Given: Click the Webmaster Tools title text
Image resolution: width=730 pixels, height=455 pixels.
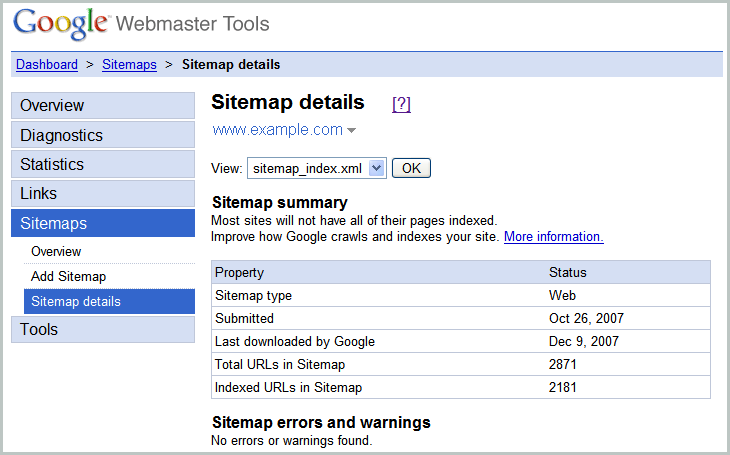Looking at the screenshot, I should [192, 24].
